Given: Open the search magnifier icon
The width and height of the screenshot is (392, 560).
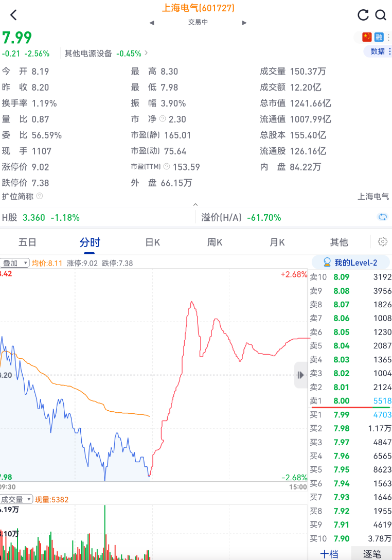Looking at the screenshot, I should 381,15.
